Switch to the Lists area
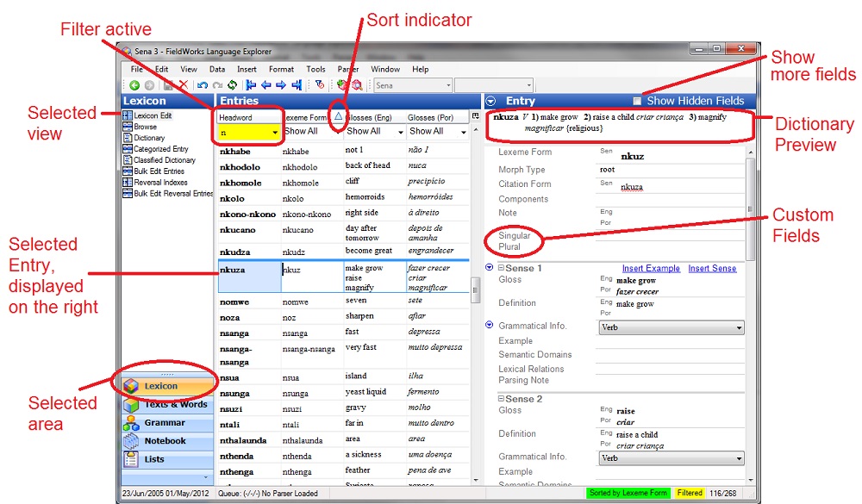The image size is (862, 504). tap(167, 459)
